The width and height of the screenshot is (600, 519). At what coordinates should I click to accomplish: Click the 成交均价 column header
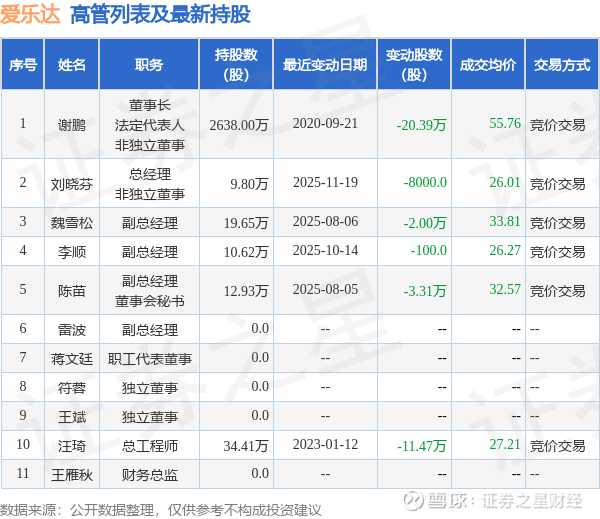pos(488,64)
